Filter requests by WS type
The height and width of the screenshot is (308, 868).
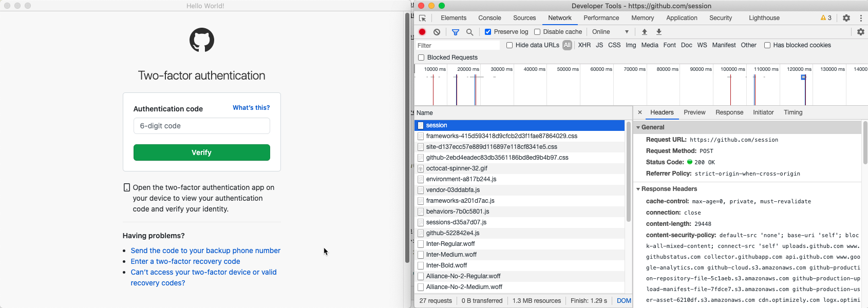click(x=702, y=45)
